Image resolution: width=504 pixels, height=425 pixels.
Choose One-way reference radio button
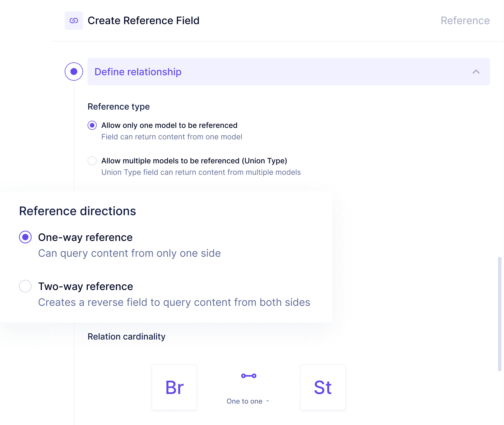(25, 237)
